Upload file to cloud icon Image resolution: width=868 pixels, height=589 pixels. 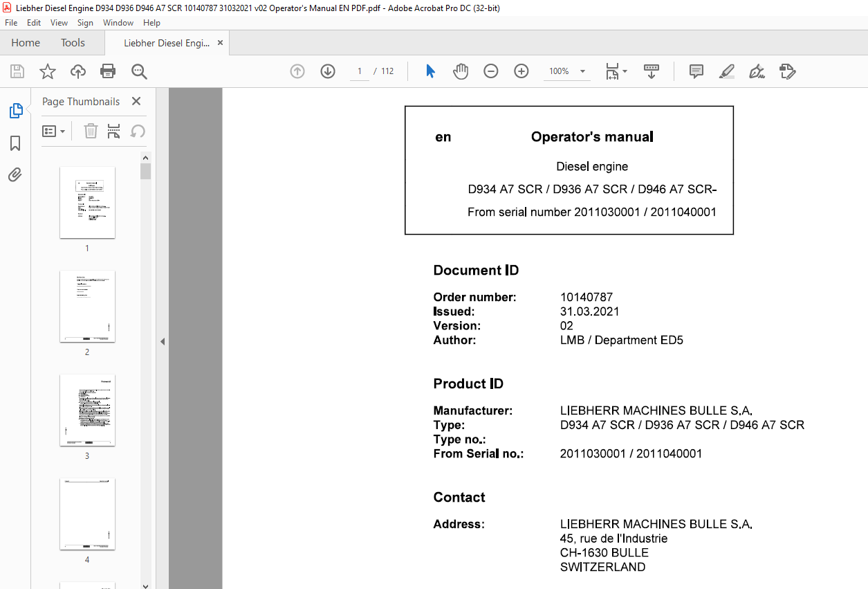pyautogui.click(x=78, y=71)
